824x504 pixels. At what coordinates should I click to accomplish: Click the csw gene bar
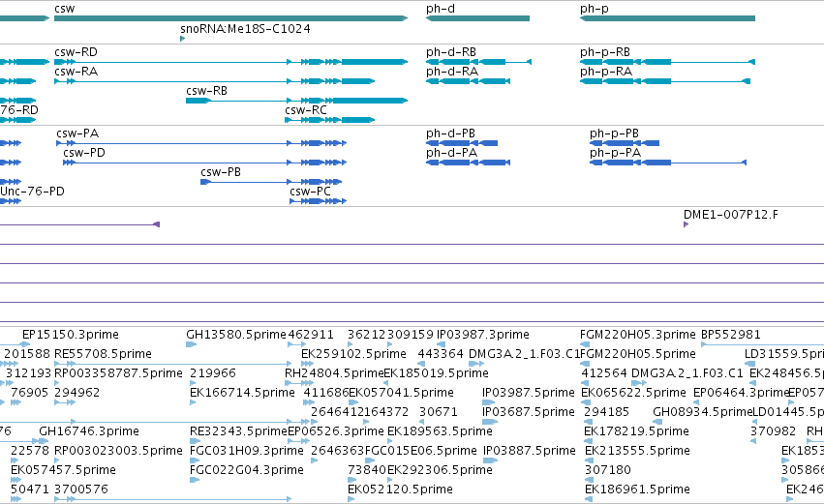click(231, 18)
